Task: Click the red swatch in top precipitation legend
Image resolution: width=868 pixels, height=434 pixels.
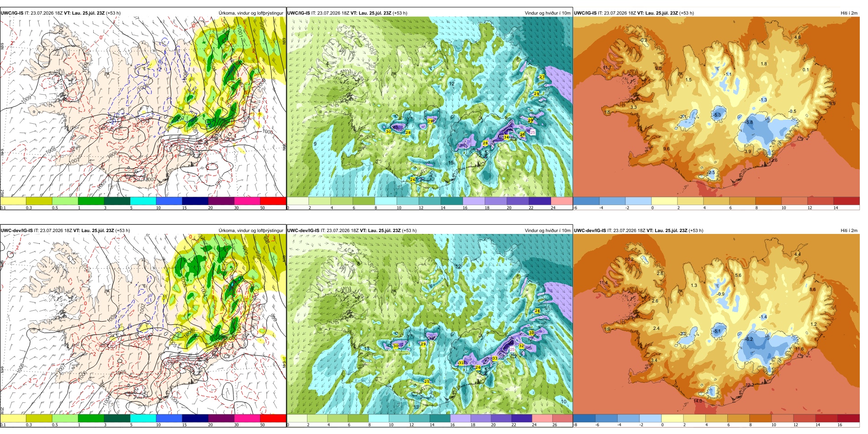Action: (x=273, y=201)
